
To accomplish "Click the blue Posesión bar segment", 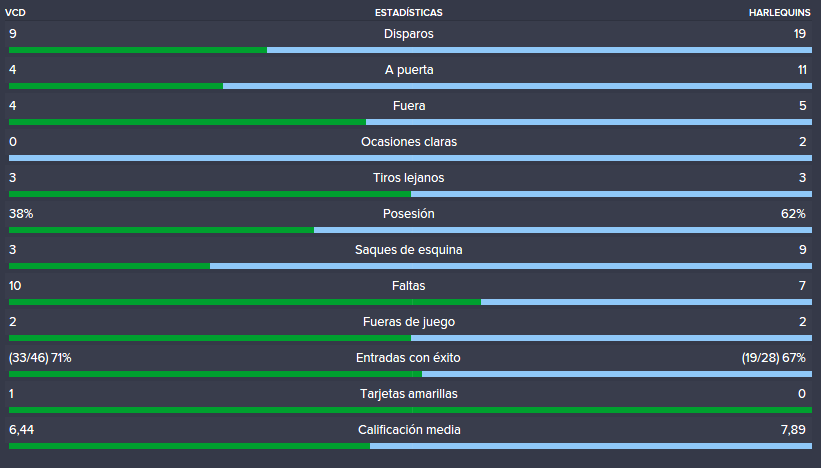I will [563, 230].
